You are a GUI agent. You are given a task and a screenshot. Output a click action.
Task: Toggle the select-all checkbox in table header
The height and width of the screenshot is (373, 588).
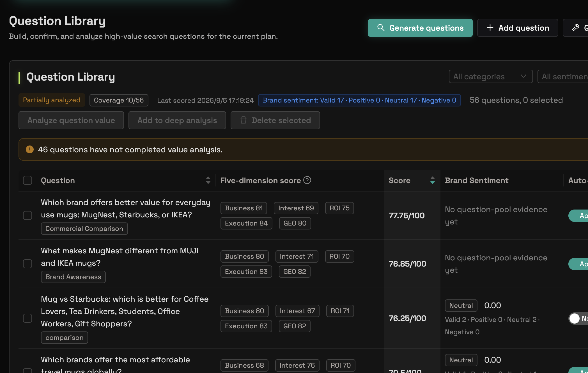(x=27, y=180)
